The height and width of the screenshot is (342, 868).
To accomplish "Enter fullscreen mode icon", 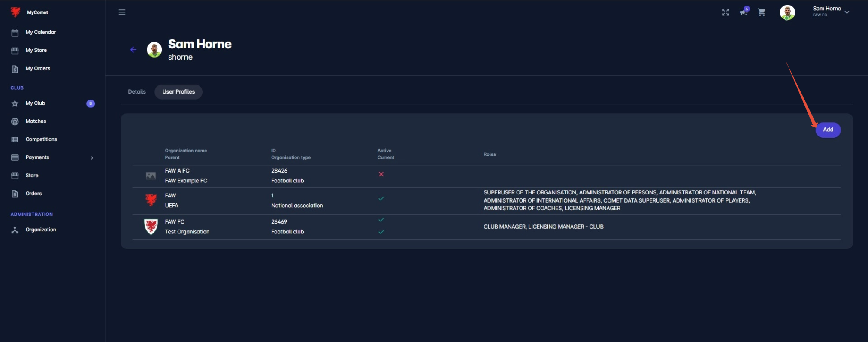I will click(725, 12).
